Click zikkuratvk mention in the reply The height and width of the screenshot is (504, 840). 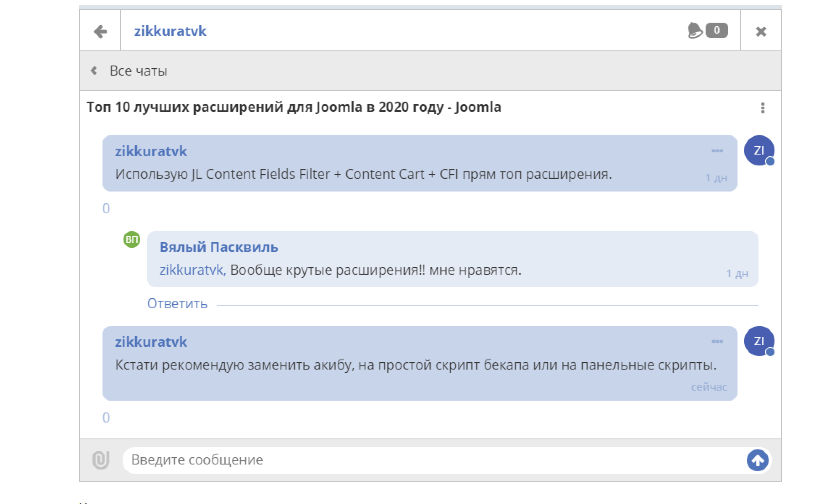pyautogui.click(x=193, y=270)
